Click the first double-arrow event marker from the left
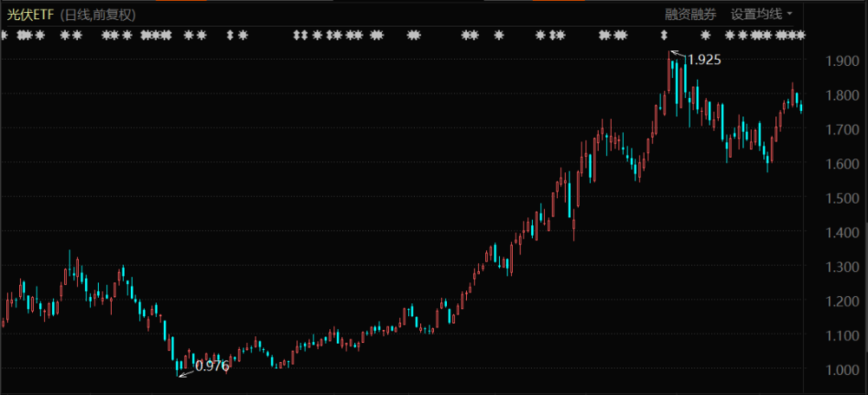 pyautogui.click(x=230, y=36)
